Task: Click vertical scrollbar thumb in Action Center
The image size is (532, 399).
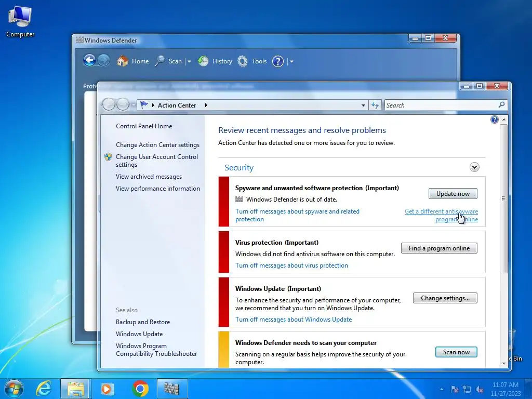Action: tap(504, 198)
